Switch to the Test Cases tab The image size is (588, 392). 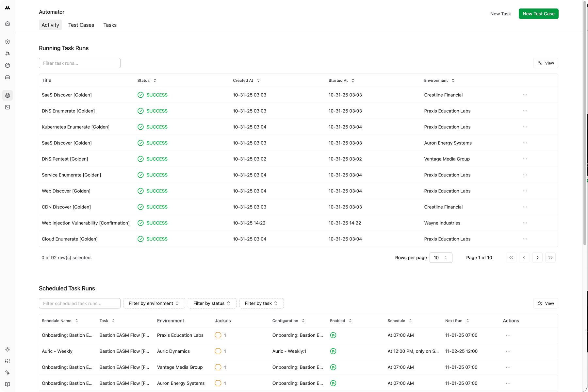[81, 25]
